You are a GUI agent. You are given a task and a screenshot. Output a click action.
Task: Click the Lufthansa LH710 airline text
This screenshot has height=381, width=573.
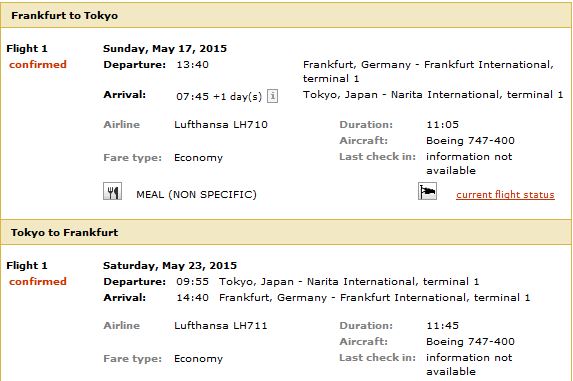[x=221, y=125]
